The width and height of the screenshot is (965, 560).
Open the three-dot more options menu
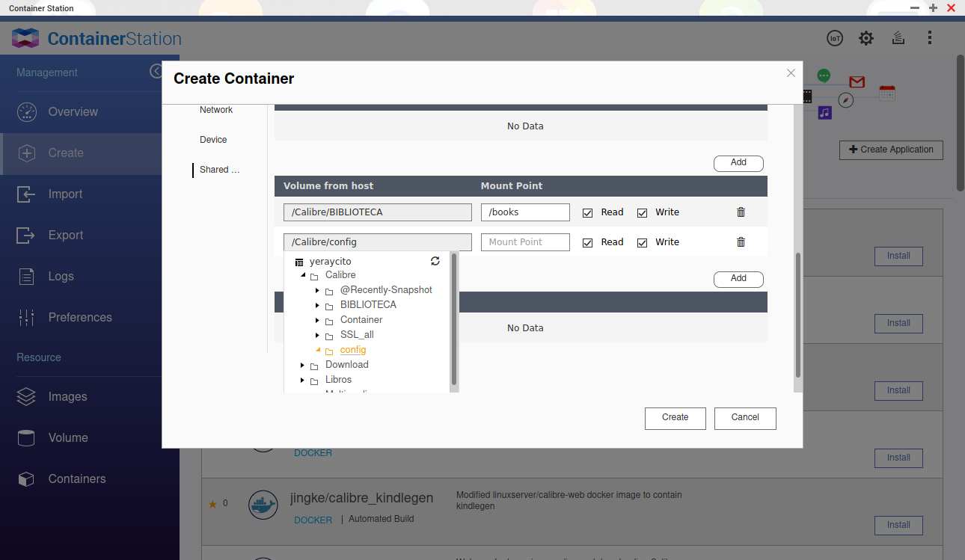[x=929, y=38]
